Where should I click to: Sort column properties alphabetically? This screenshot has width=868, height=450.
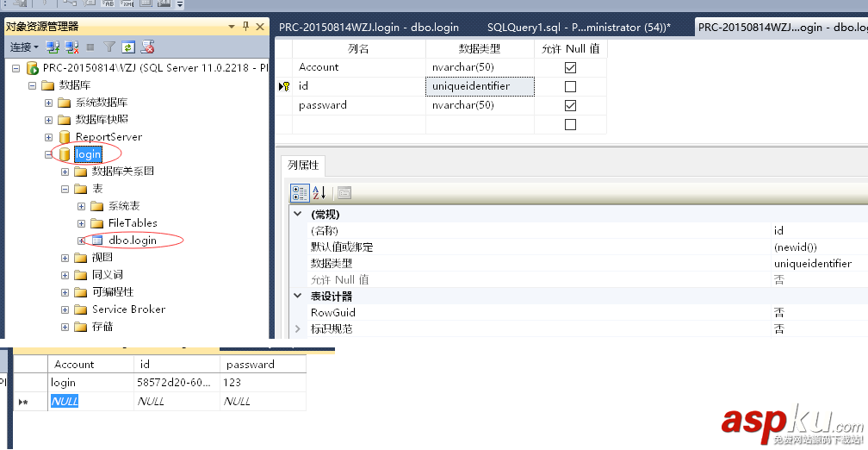[x=319, y=193]
